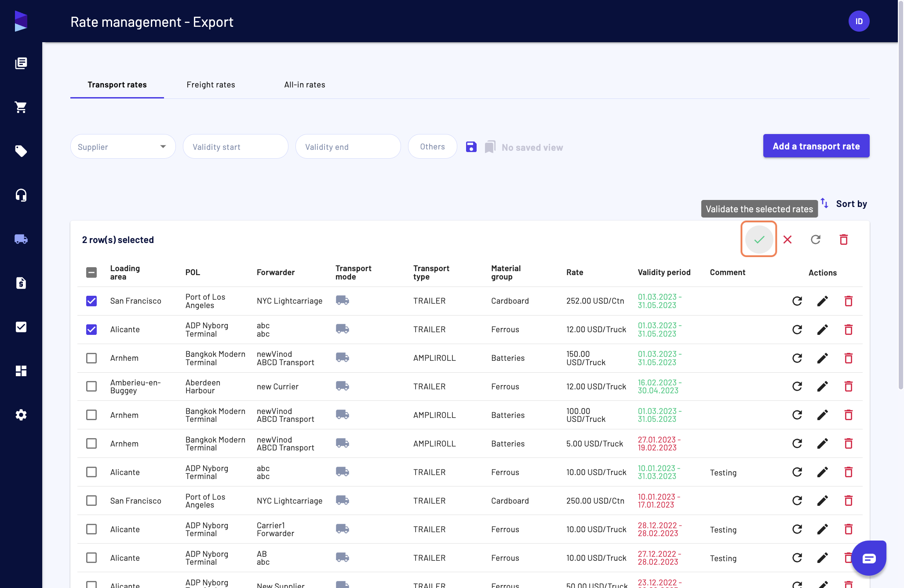Image resolution: width=904 pixels, height=588 pixels.
Task: Switch to the Freight rates tab
Action: pyautogui.click(x=211, y=85)
